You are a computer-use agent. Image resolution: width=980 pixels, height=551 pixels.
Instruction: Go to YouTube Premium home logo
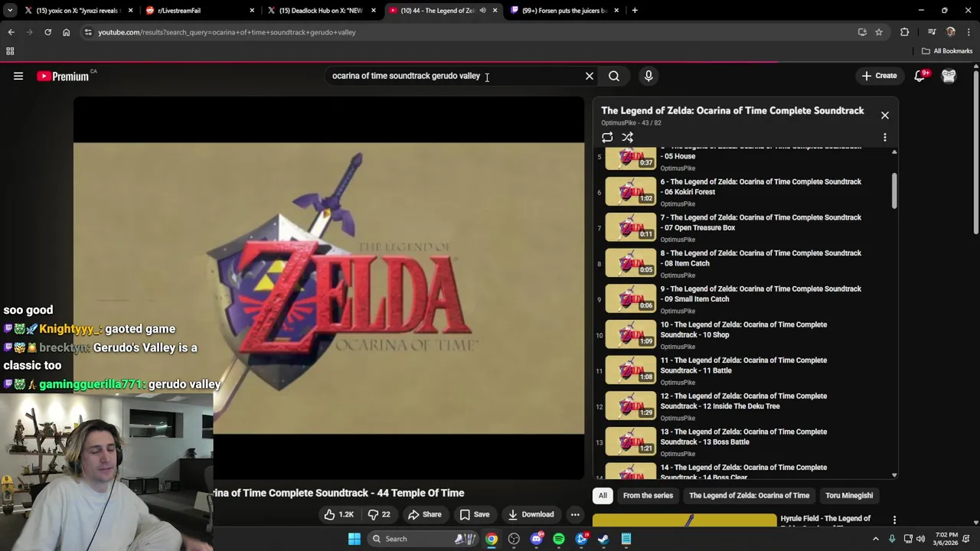tap(63, 76)
